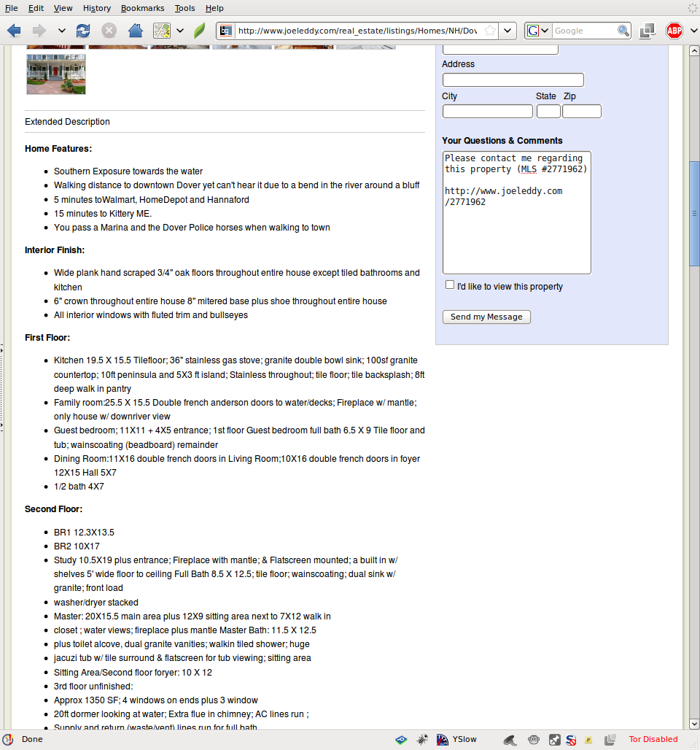Click the gray pin status bar icon
This screenshot has width=700, height=750.
tap(555, 740)
